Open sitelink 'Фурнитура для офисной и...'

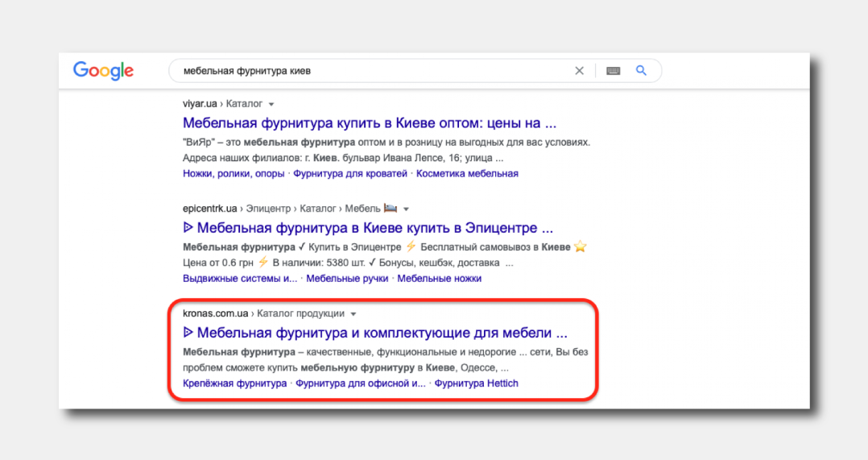pyautogui.click(x=361, y=383)
